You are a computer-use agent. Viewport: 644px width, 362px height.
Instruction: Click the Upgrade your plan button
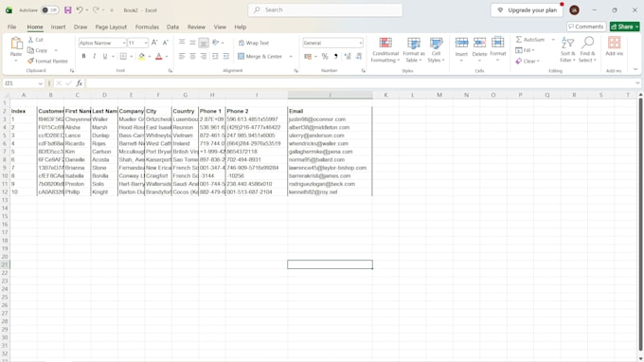[528, 9]
